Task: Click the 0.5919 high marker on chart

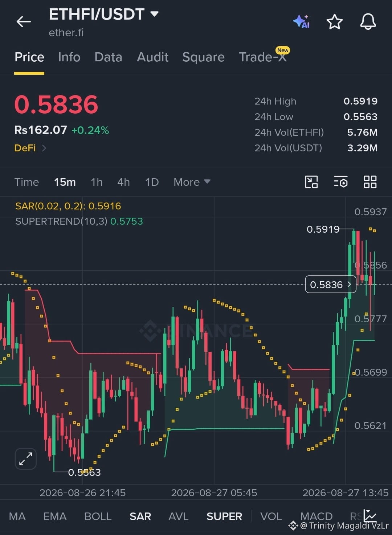Action: [x=323, y=229]
